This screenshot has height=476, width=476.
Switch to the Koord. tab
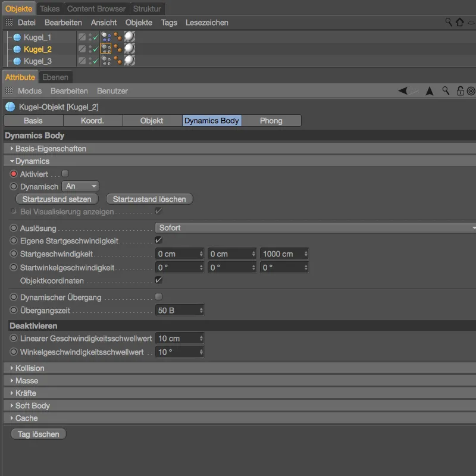(92, 120)
